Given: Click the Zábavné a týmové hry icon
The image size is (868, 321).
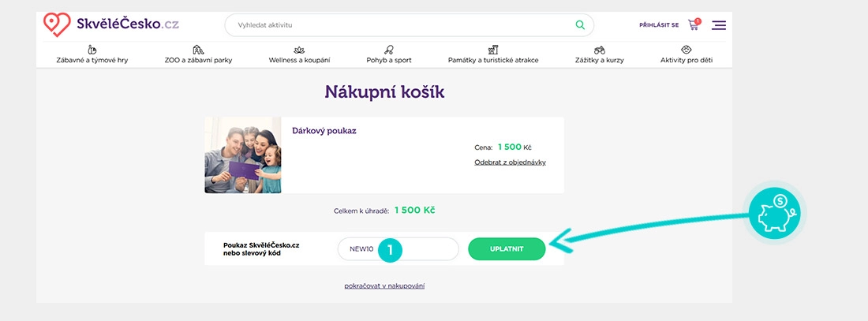Looking at the screenshot, I should click(x=92, y=50).
